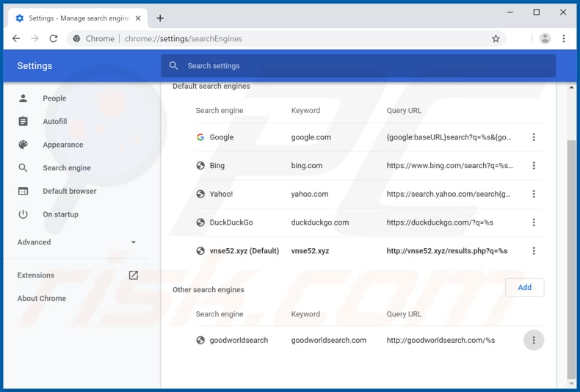Open the People settings section
Image resolution: width=580 pixels, height=392 pixels.
(x=54, y=98)
